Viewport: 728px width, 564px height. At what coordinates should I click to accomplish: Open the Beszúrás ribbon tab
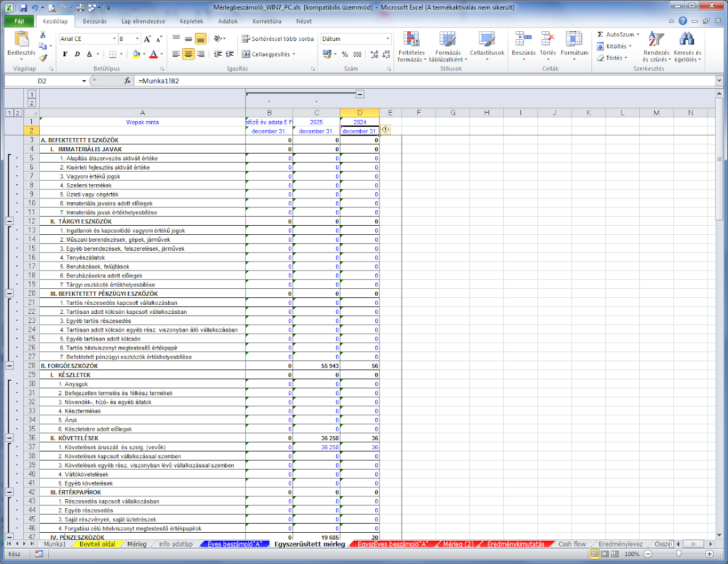click(x=94, y=21)
